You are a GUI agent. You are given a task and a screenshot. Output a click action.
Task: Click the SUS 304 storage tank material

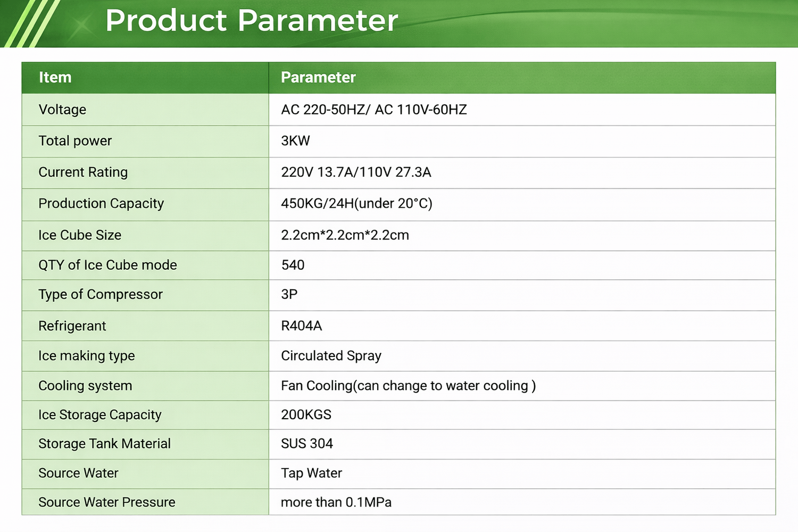coord(307,444)
